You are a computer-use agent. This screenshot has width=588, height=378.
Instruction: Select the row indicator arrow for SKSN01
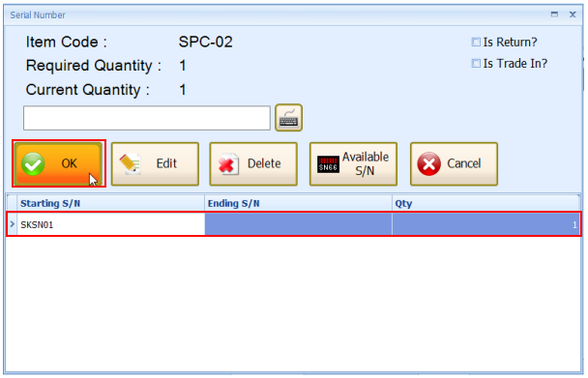pos(12,224)
